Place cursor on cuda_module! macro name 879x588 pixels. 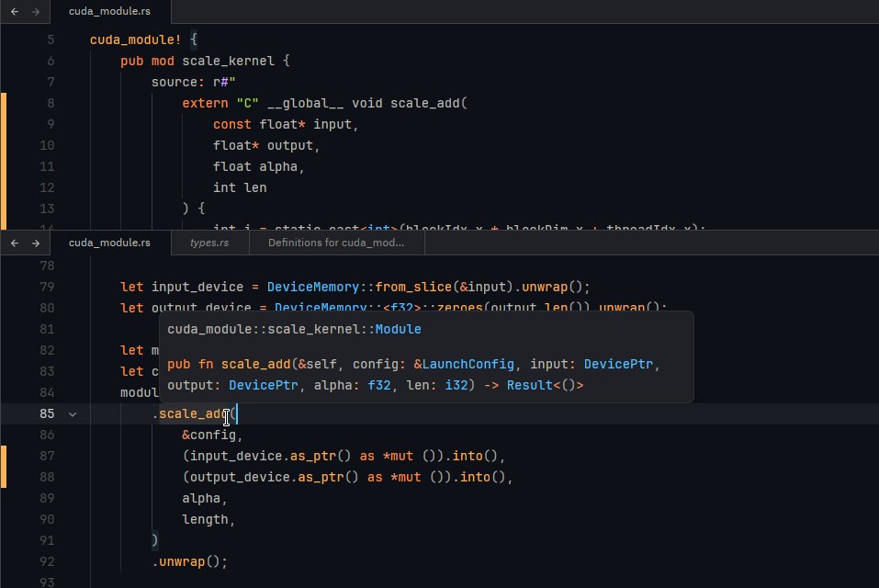click(x=135, y=40)
